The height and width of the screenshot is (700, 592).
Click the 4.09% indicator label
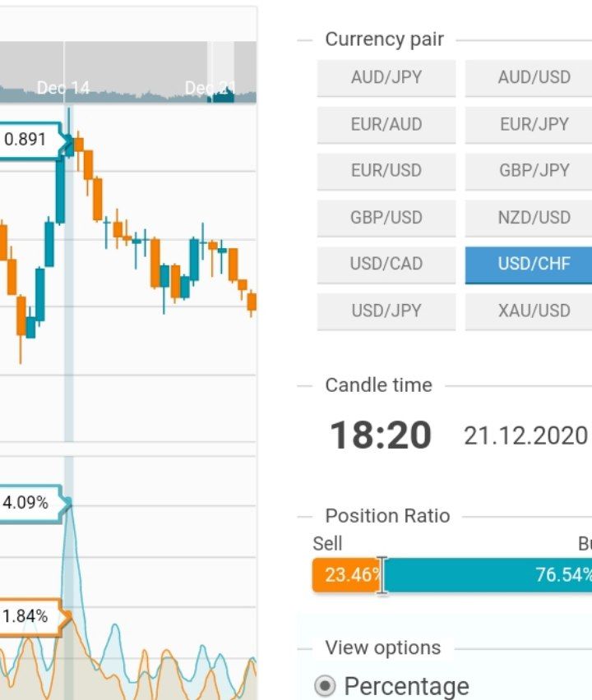point(26,502)
